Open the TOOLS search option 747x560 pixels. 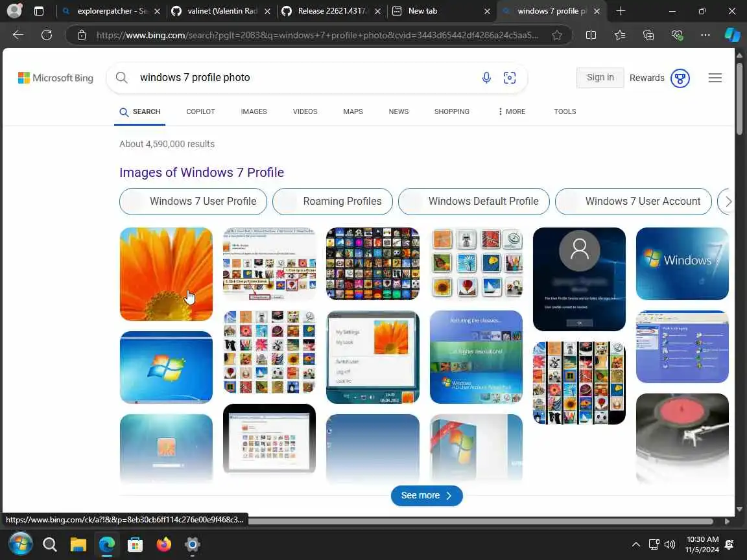565,111
